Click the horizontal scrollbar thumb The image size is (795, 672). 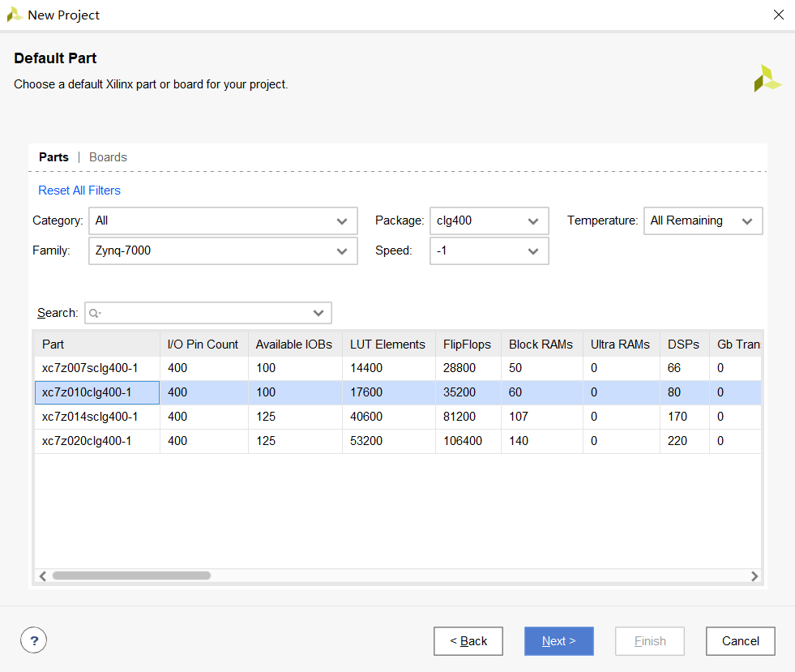[131, 576]
